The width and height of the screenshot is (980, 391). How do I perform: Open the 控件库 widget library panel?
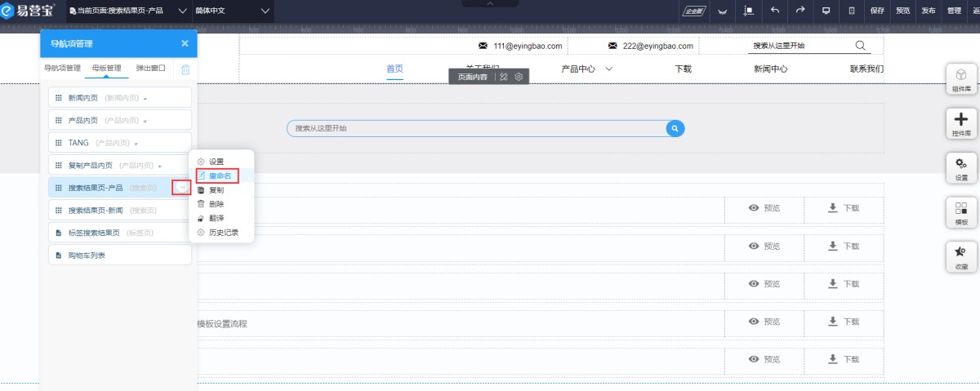(961, 124)
